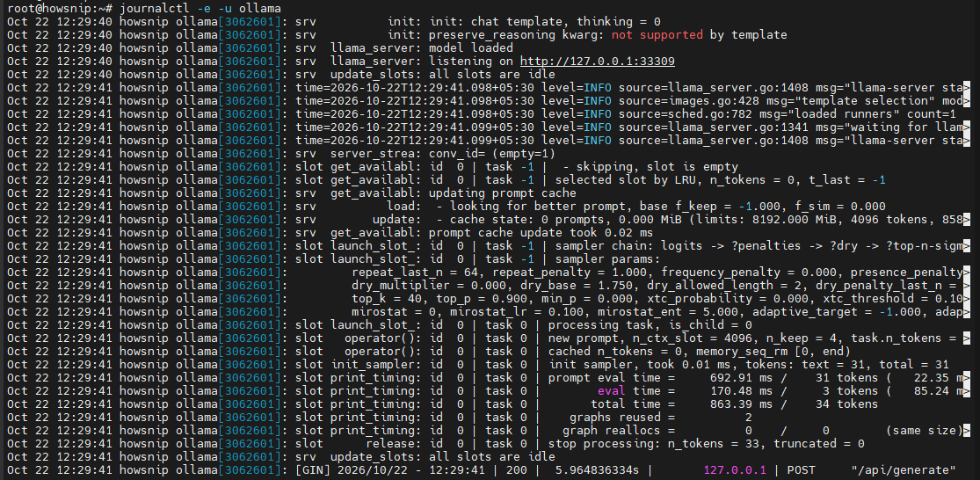The image size is (980, 480).
Task: Select source=images.go:428 text
Action: 689,100
